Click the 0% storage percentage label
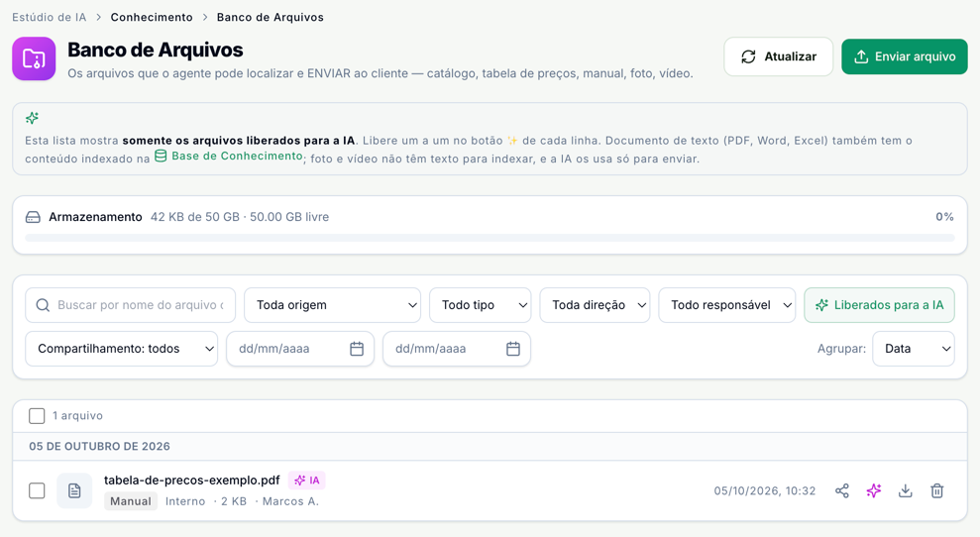This screenshot has height=537, width=980. click(944, 217)
